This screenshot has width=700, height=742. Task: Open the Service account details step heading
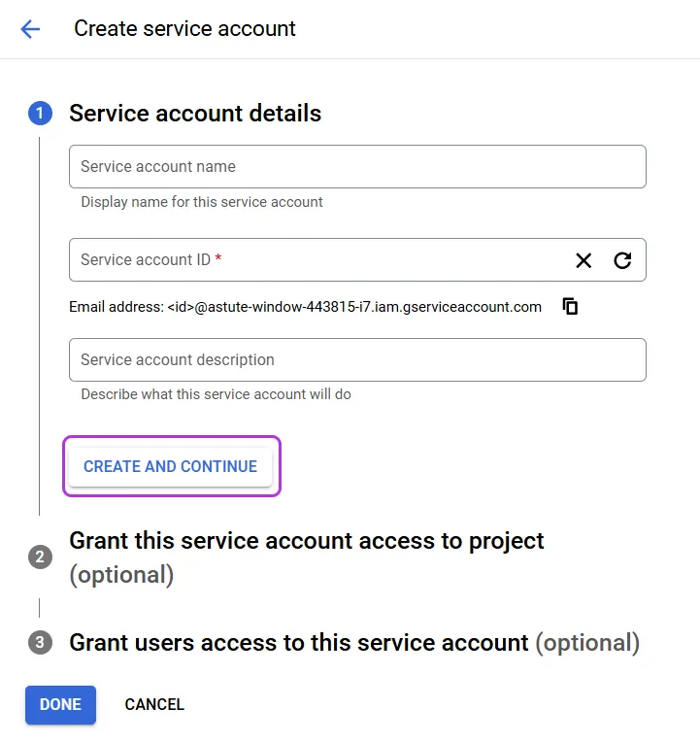click(195, 113)
